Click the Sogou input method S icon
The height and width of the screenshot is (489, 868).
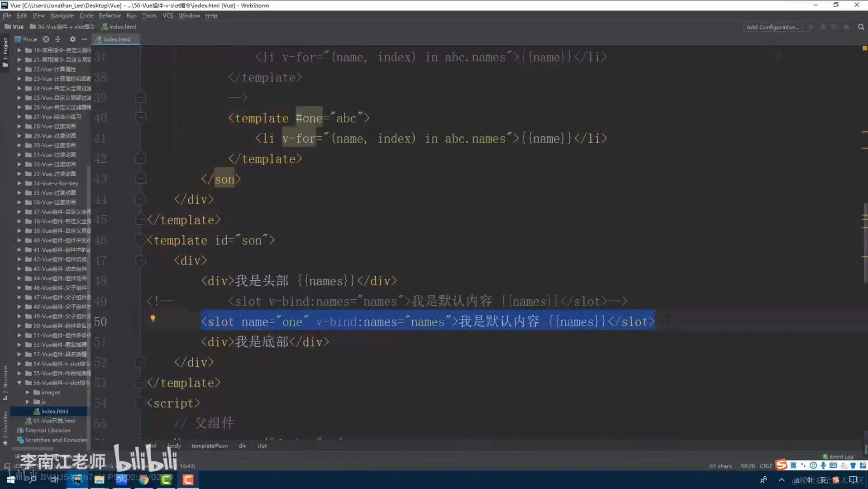click(x=782, y=465)
